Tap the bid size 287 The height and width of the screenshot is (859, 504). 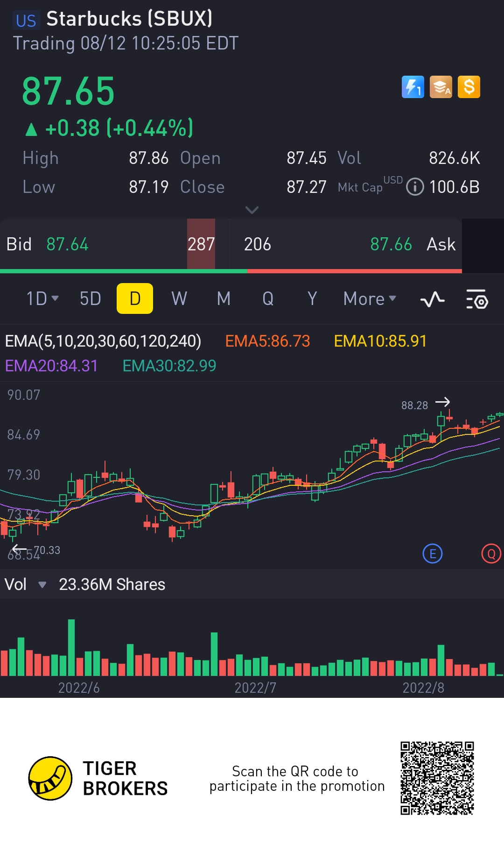point(201,244)
